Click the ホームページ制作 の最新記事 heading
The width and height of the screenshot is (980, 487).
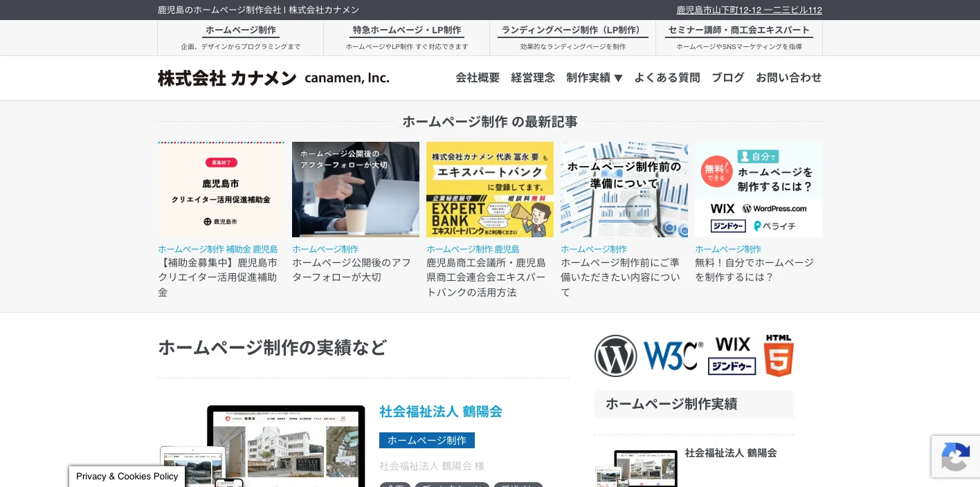click(490, 122)
